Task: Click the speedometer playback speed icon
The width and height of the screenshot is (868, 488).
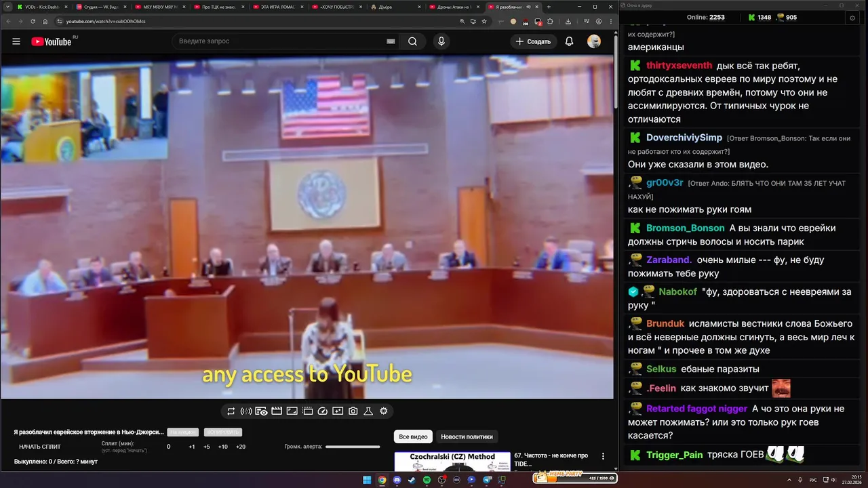Action: (x=323, y=411)
